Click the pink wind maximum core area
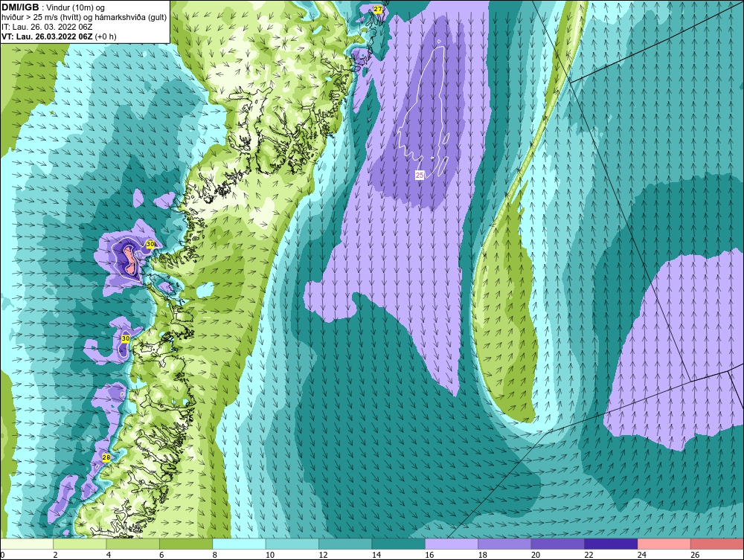 tap(129, 259)
